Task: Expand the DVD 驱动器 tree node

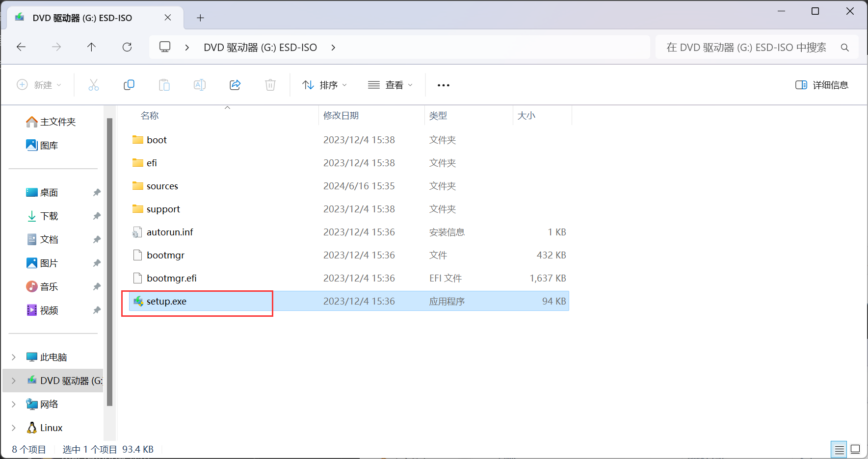Action: (x=14, y=381)
